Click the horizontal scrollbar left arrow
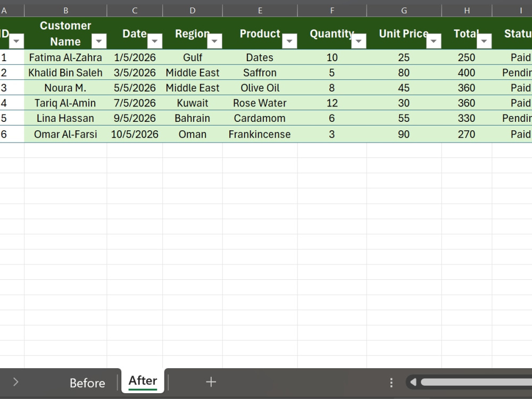 click(x=413, y=383)
